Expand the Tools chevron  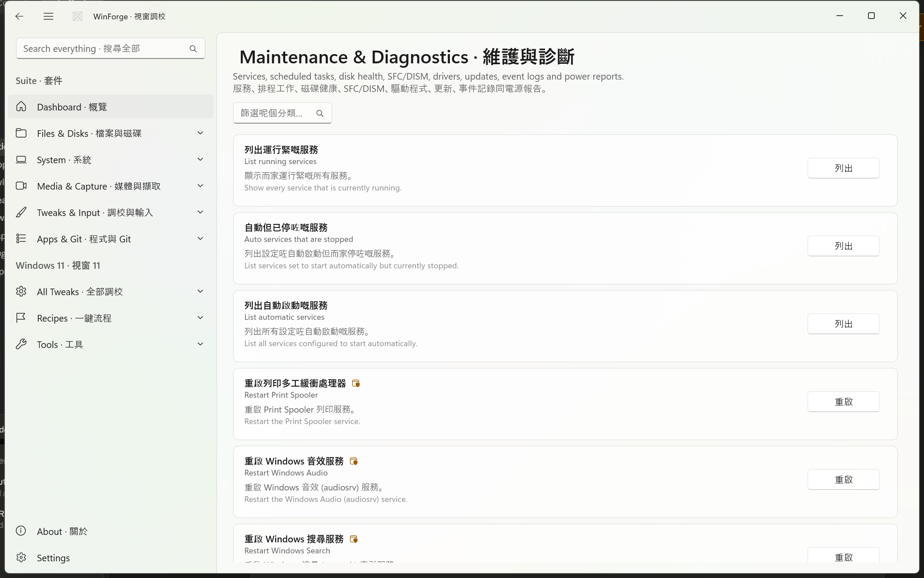click(200, 344)
